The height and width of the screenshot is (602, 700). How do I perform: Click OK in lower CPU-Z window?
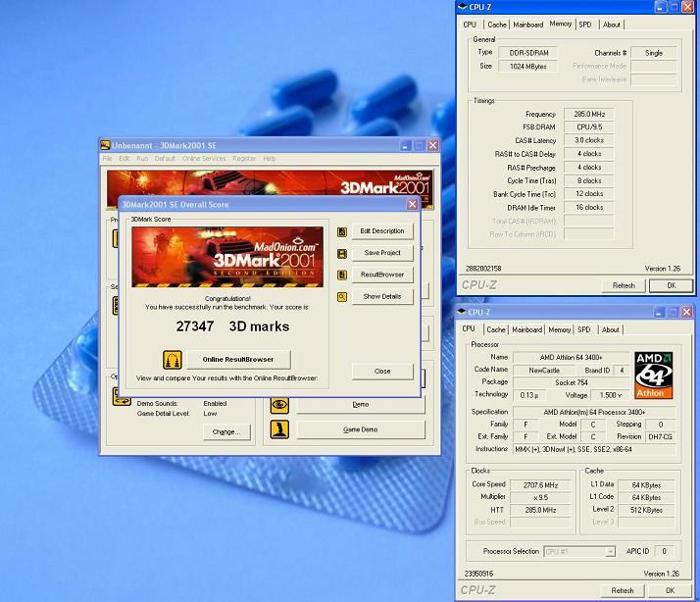click(x=670, y=591)
